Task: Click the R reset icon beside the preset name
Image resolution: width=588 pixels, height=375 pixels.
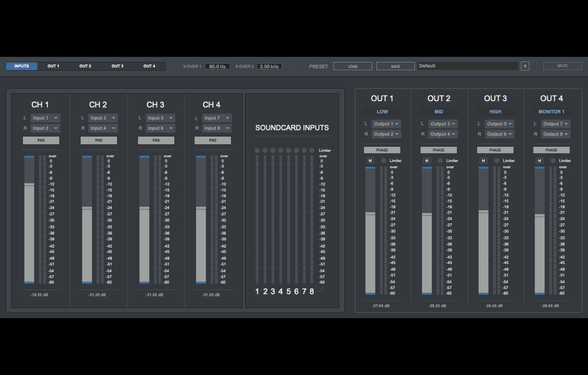Action: (525, 66)
